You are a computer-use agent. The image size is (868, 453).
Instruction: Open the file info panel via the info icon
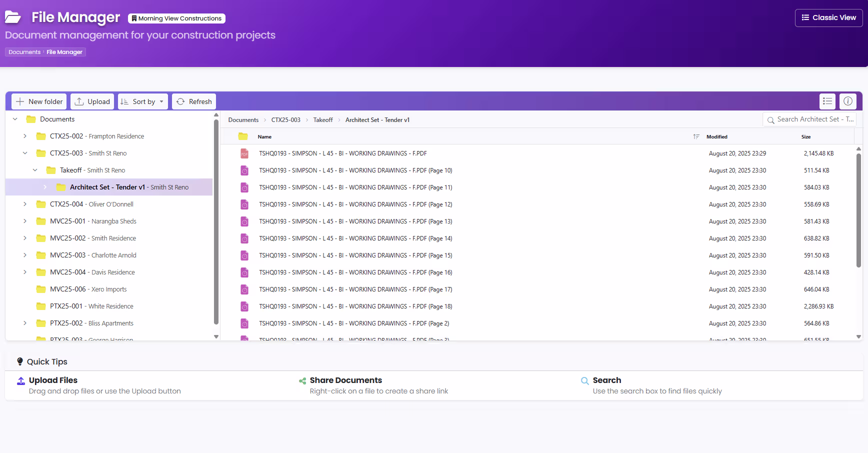[x=848, y=101]
